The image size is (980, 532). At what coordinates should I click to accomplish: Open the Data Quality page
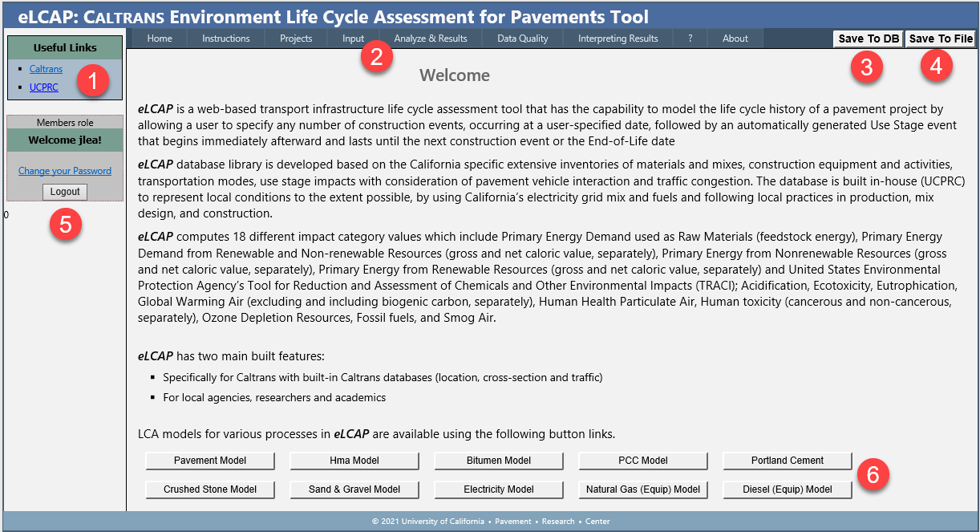(523, 39)
